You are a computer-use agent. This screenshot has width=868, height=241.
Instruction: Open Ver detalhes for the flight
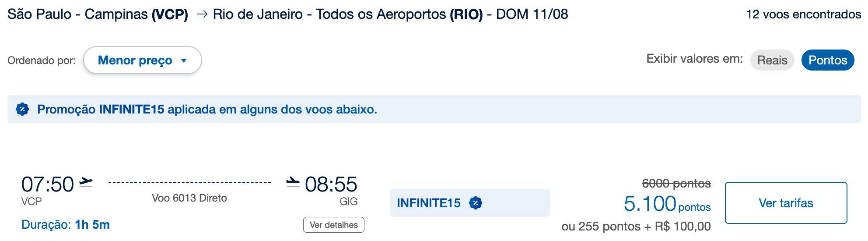(334, 225)
